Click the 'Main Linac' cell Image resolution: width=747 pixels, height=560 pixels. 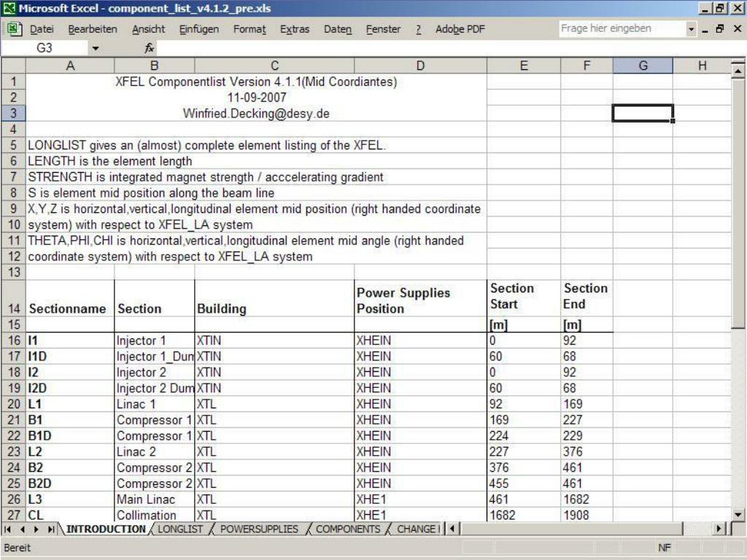pyautogui.click(x=155, y=499)
